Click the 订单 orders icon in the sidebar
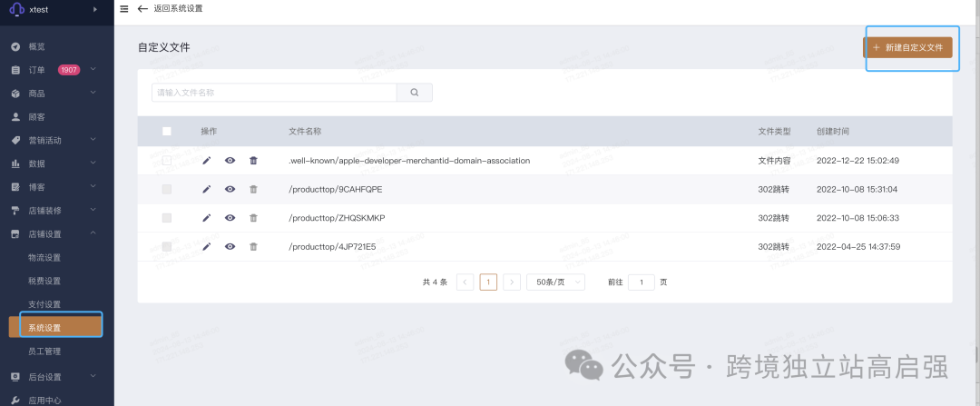Image resolution: width=980 pixels, height=406 pixels. 15,70
